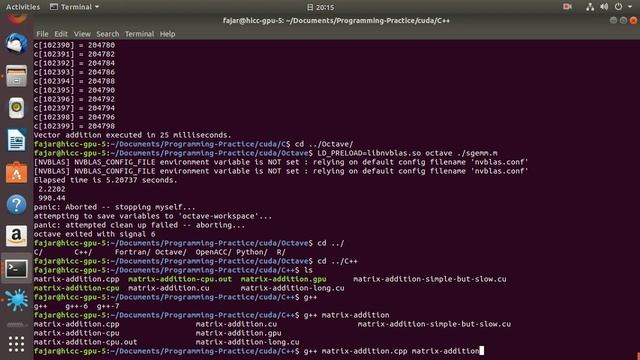This screenshot has height=360, width=640.
Task: Open the Files manager dock icon
Action: tap(16, 76)
